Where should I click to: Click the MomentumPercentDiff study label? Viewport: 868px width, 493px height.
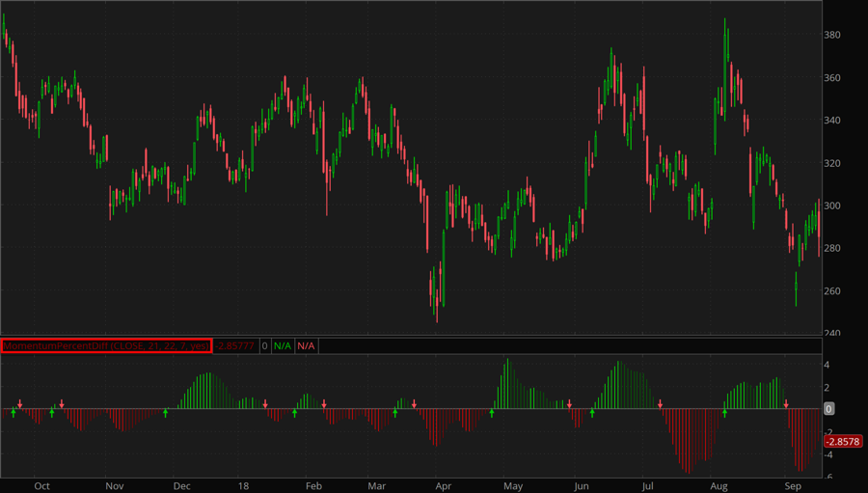106,345
